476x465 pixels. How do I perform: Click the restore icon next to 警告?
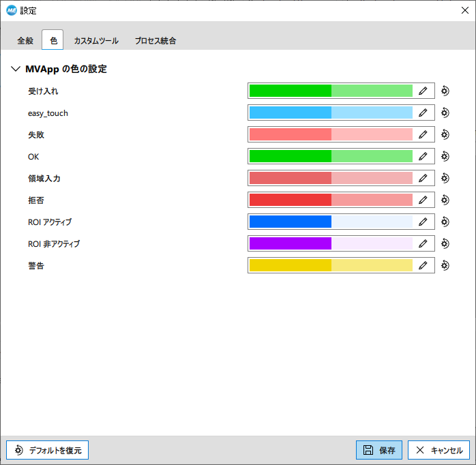445,265
